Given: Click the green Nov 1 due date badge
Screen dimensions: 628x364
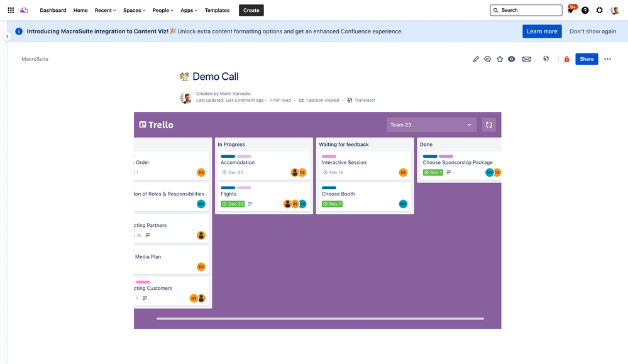Looking at the screenshot, I should (433, 173).
